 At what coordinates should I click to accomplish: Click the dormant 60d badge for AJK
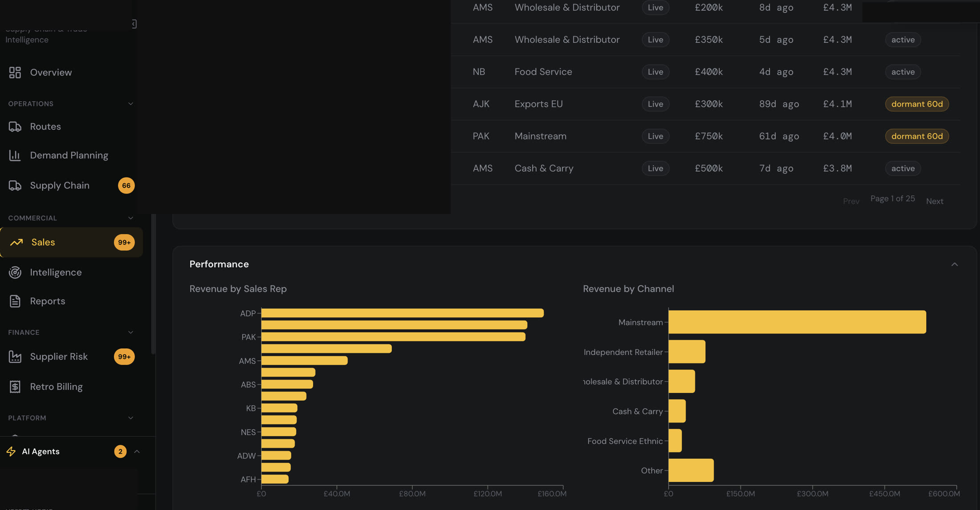point(917,104)
